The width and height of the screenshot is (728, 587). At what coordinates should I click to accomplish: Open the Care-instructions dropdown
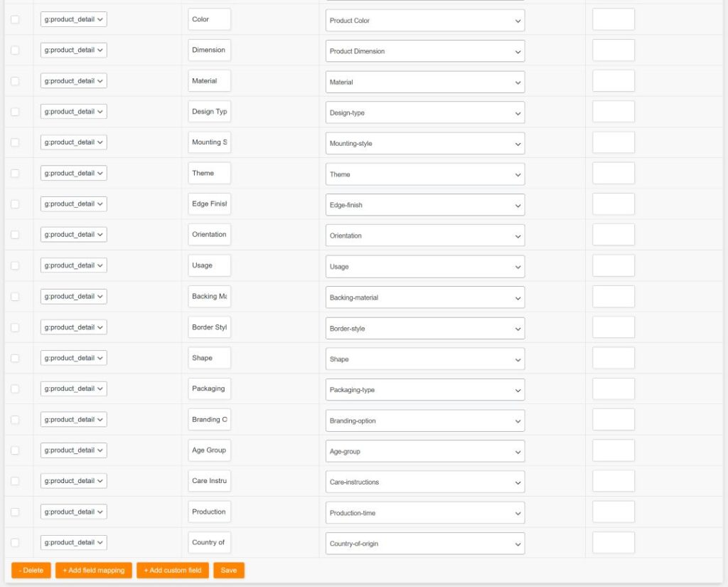coord(425,482)
